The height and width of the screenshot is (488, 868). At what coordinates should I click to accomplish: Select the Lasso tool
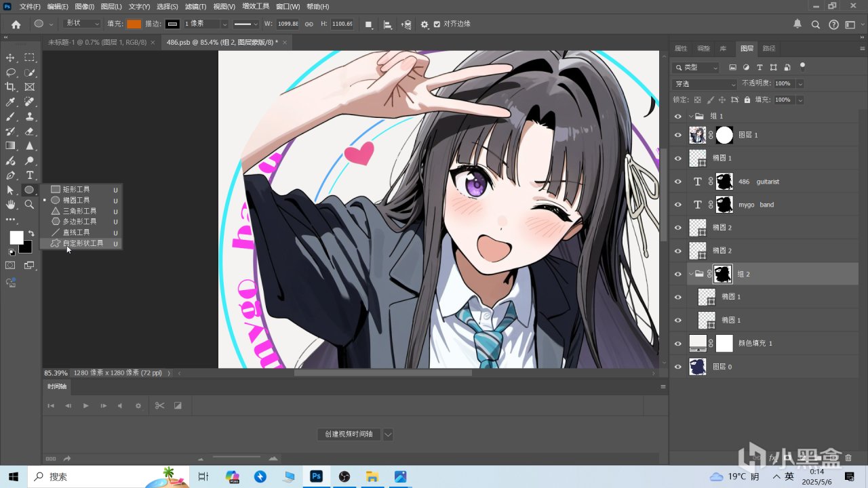[10, 73]
